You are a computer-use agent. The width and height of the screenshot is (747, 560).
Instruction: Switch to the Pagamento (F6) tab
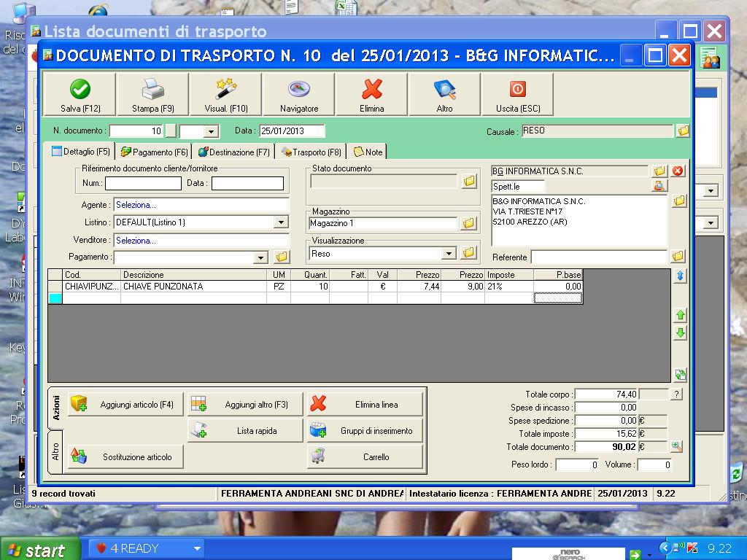tap(154, 152)
